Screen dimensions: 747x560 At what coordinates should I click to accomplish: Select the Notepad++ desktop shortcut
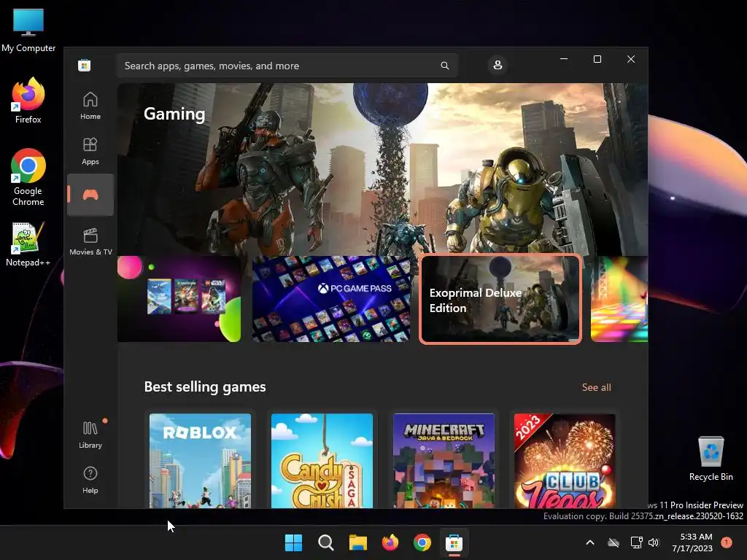tap(28, 244)
